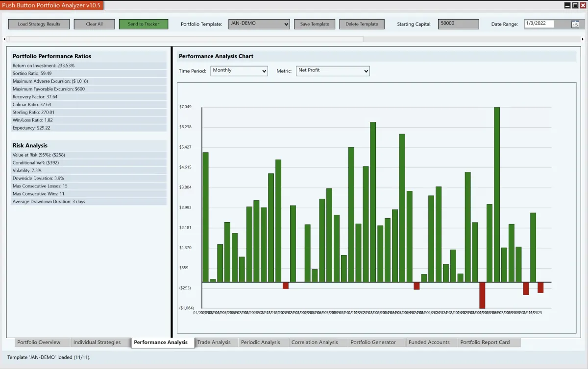Image resolution: width=588 pixels, height=369 pixels.
Task: Click the Starting Capital input field
Action: point(458,24)
